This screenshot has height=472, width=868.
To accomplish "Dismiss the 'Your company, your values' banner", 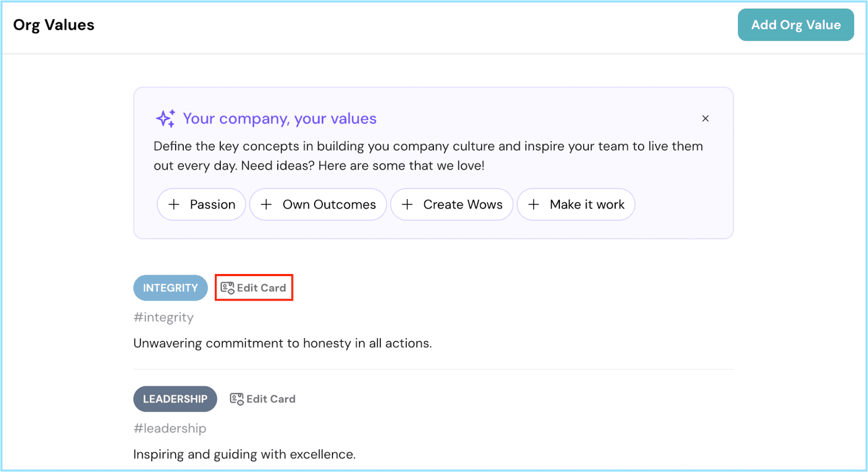I will point(705,118).
